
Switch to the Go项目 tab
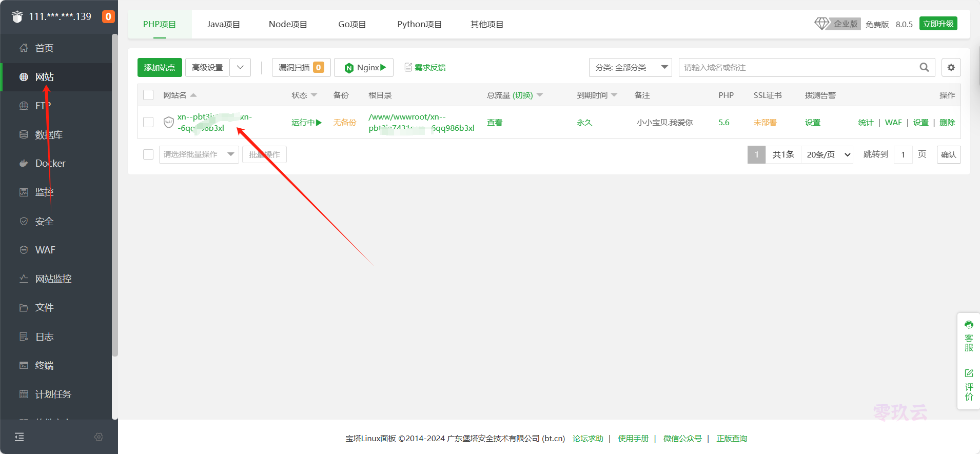point(352,24)
